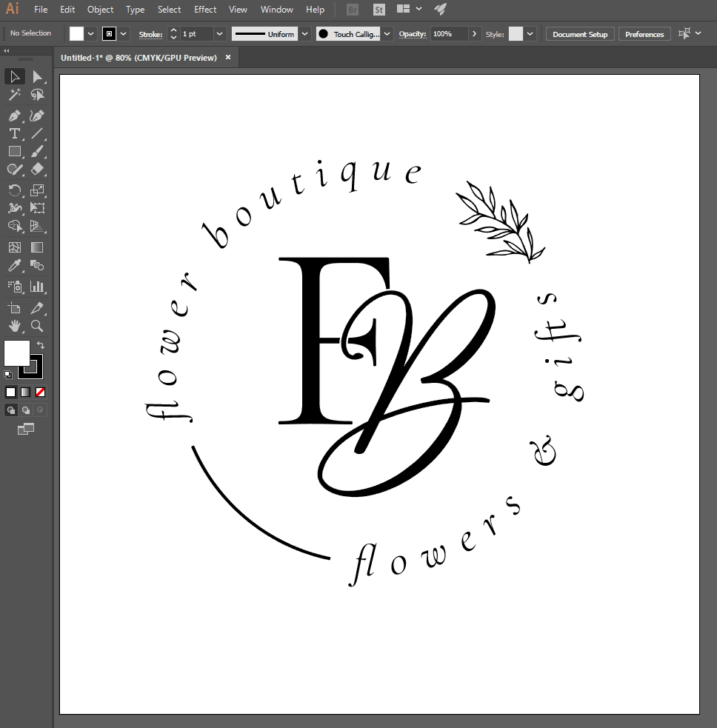Image resolution: width=717 pixels, height=728 pixels.
Task: Select the Scale tool
Action: tap(37, 190)
